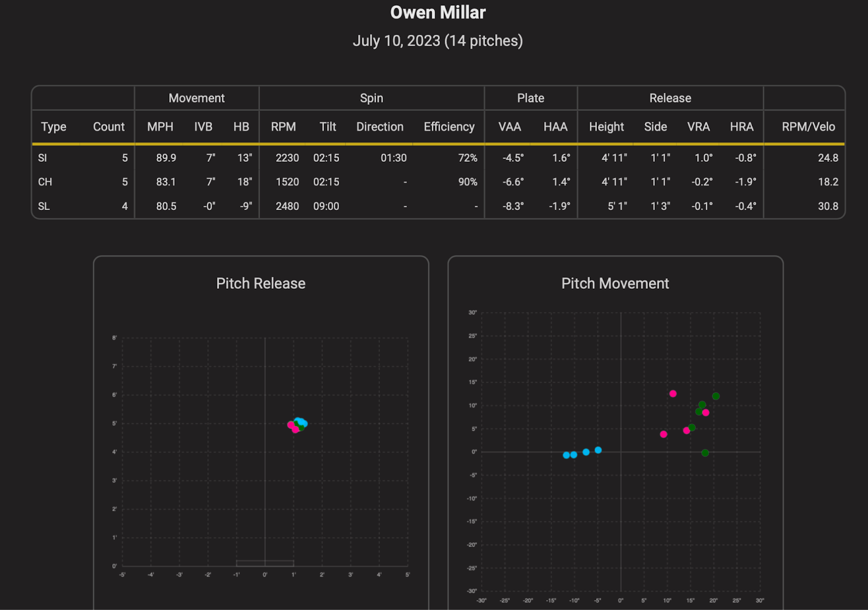Click the Pitch Movement chart title
This screenshot has width=868, height=610.
pos(615,283)
